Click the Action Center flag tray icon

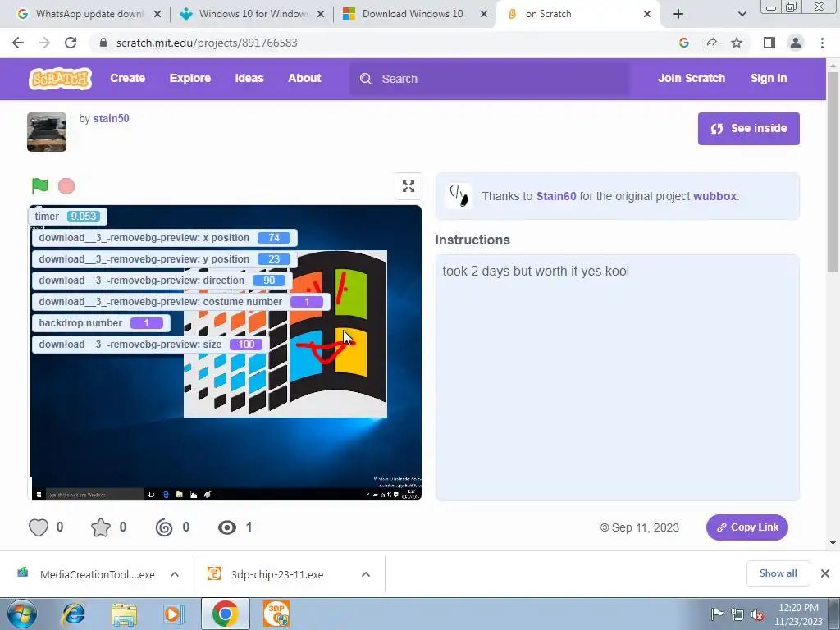pos(717,614)
